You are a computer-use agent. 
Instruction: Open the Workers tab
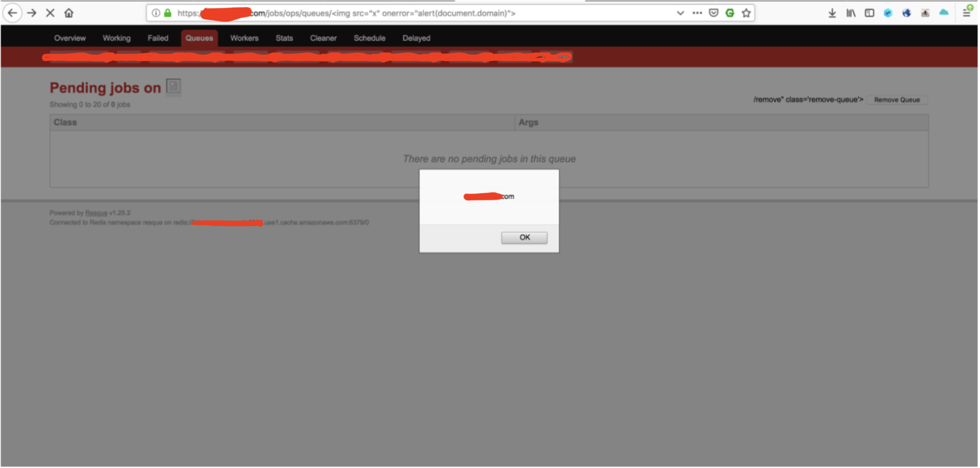244,38
